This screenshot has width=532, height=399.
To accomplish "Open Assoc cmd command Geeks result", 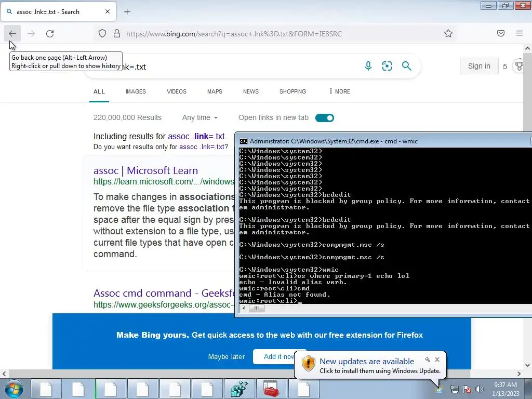I will [164, 293].
